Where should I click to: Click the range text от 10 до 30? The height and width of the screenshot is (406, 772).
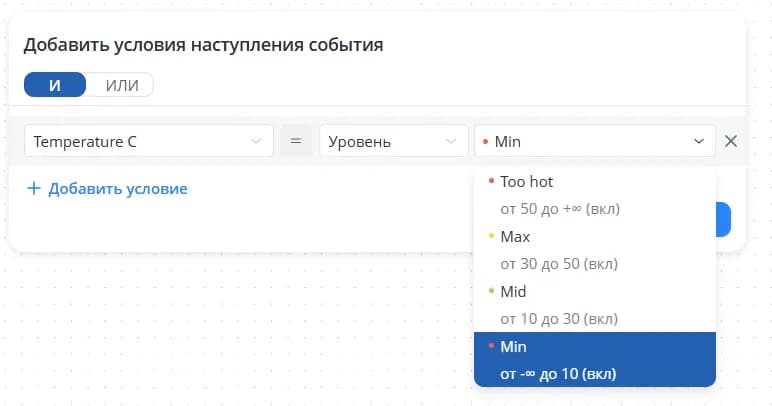point(559,319)
